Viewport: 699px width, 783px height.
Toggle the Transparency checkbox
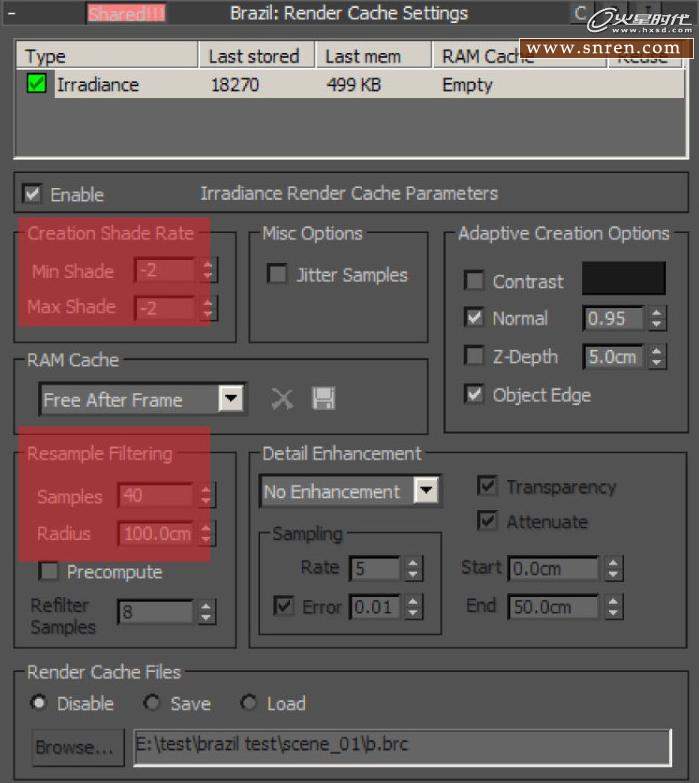tap(487, 486)
